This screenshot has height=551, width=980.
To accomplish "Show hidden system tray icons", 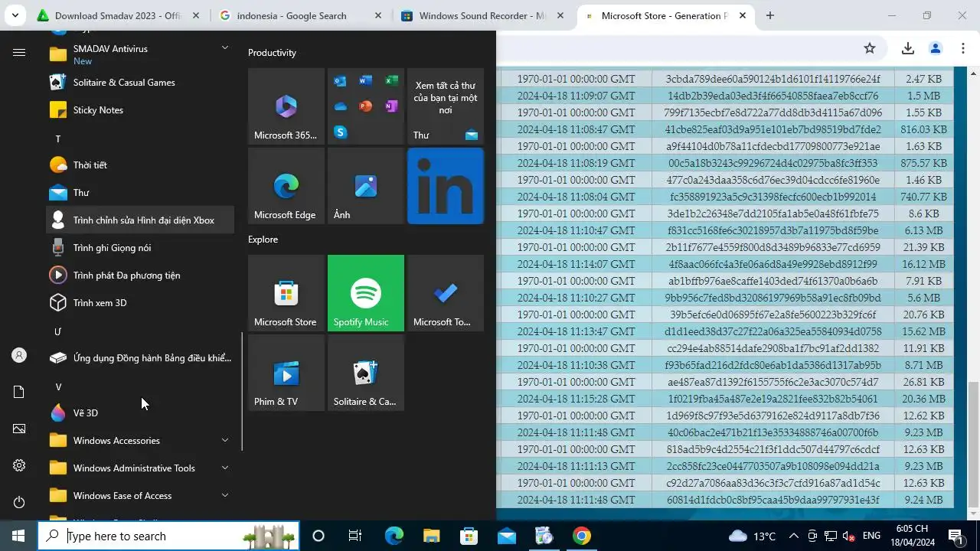I will point(793,536).
